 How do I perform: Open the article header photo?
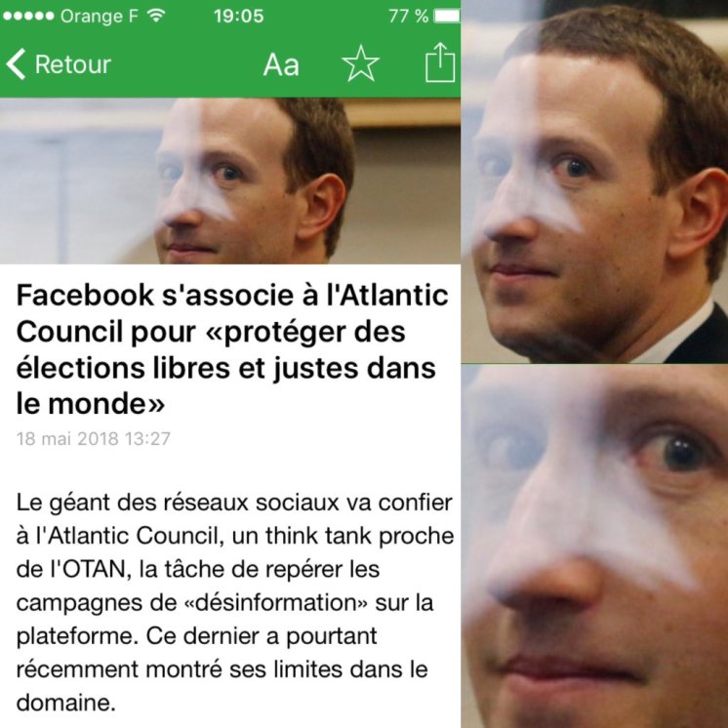[230, 182]
